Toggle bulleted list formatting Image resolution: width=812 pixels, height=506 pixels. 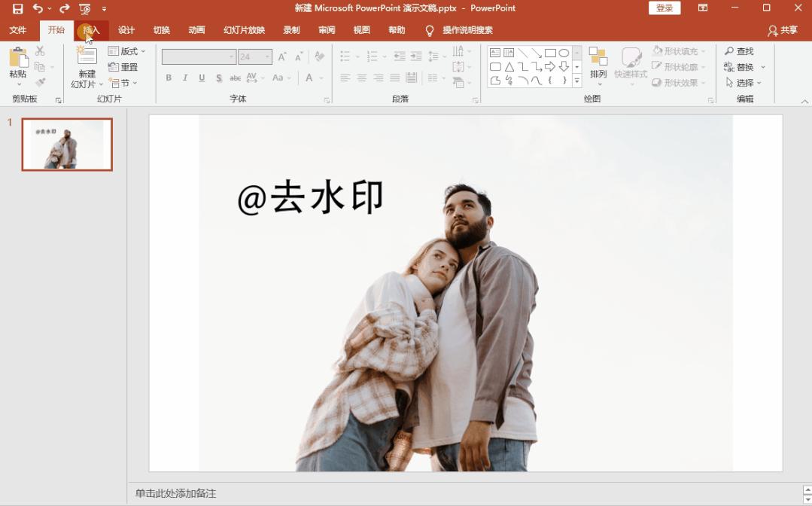point(344,56)
